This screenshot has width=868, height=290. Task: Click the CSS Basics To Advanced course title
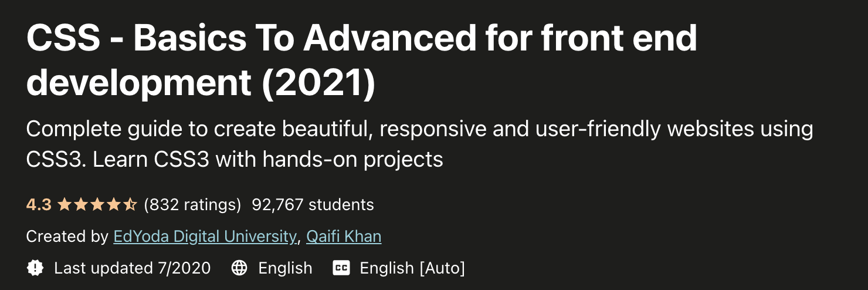[x=362, y=60]
